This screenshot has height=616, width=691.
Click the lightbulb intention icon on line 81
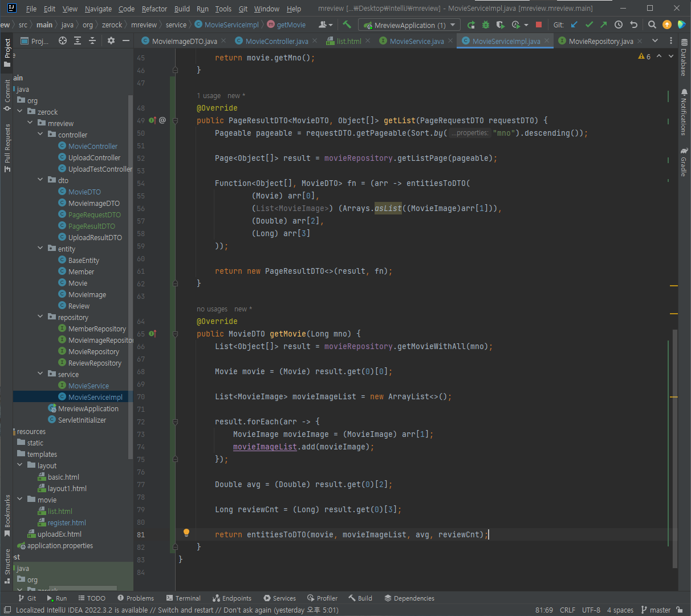pos(186,533)
